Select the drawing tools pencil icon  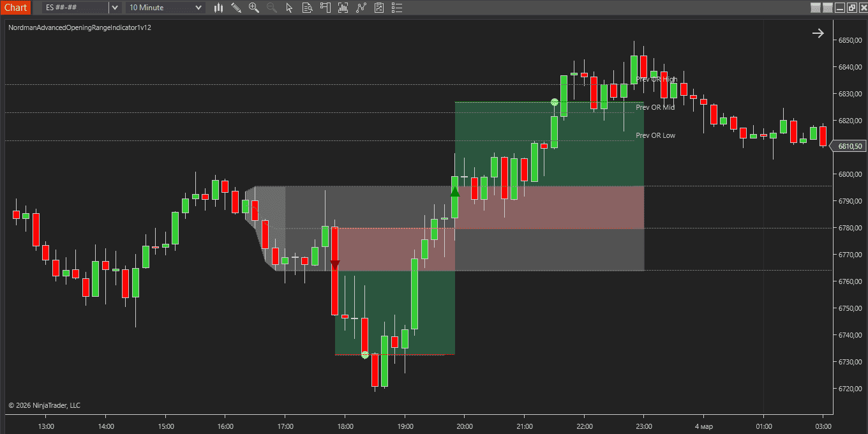coord(236,8)
